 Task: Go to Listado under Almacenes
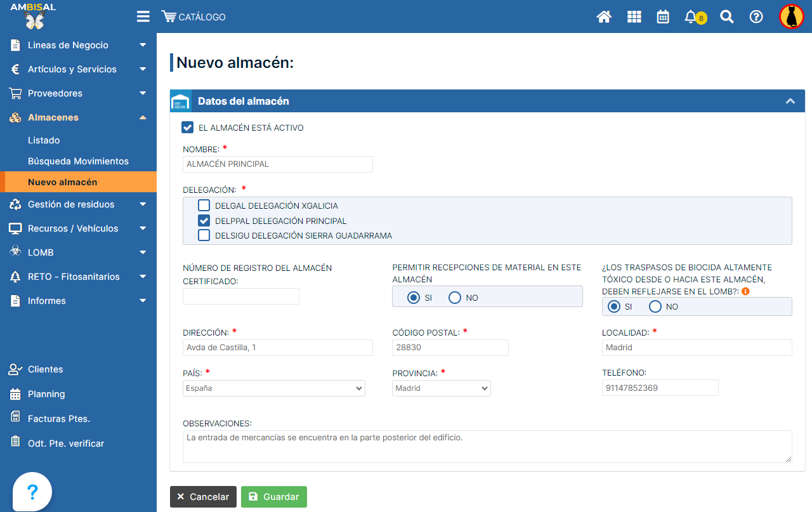coord(44,140)
